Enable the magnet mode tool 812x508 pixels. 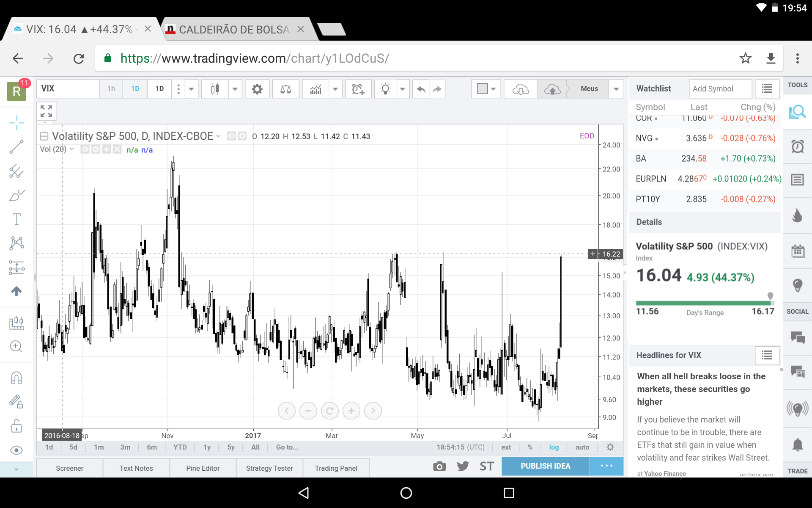click(16, 377)
